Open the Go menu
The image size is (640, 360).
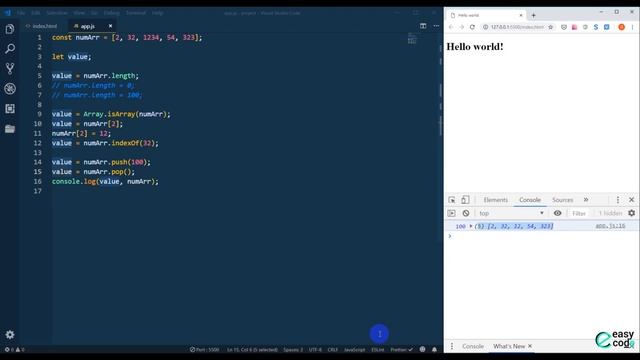click(94, 13)
